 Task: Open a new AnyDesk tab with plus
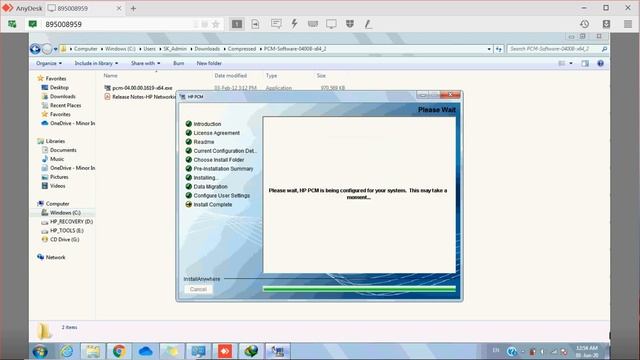pos(133,8)
